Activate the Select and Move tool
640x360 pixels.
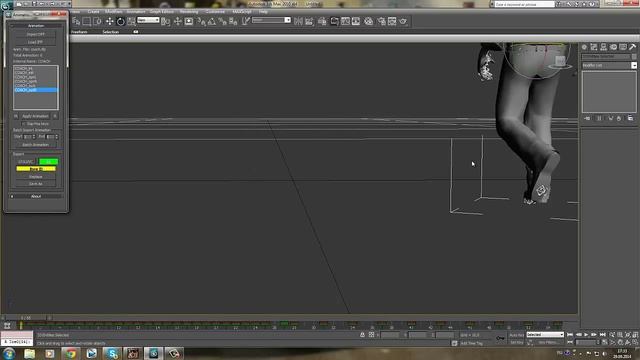pos(109,21)
